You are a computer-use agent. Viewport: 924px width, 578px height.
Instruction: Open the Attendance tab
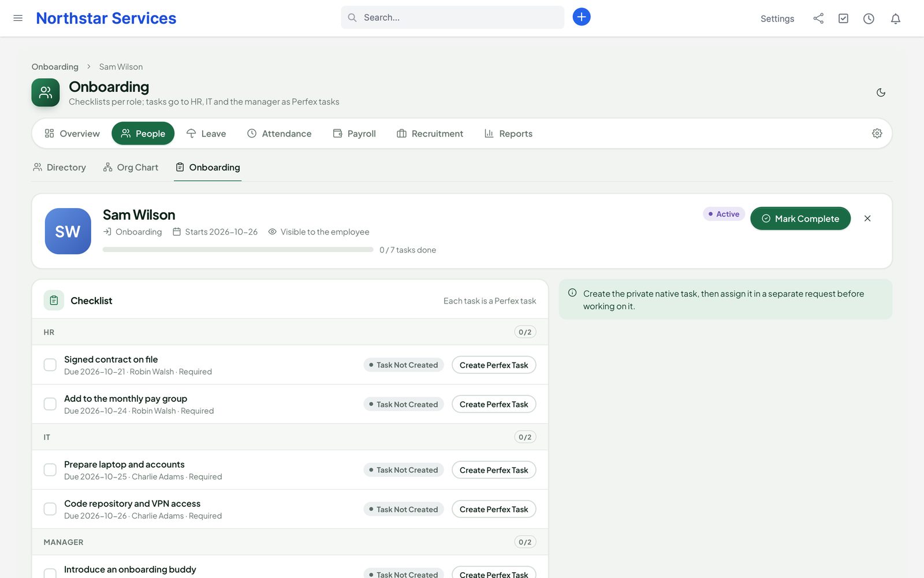[x=280, y=134]
